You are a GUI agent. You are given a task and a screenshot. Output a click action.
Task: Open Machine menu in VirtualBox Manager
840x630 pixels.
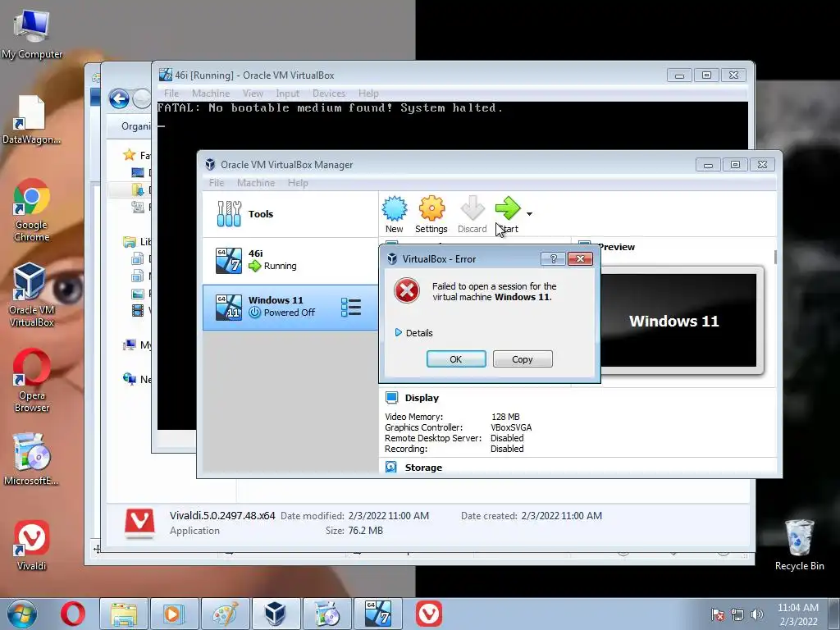tap(256, 183)
